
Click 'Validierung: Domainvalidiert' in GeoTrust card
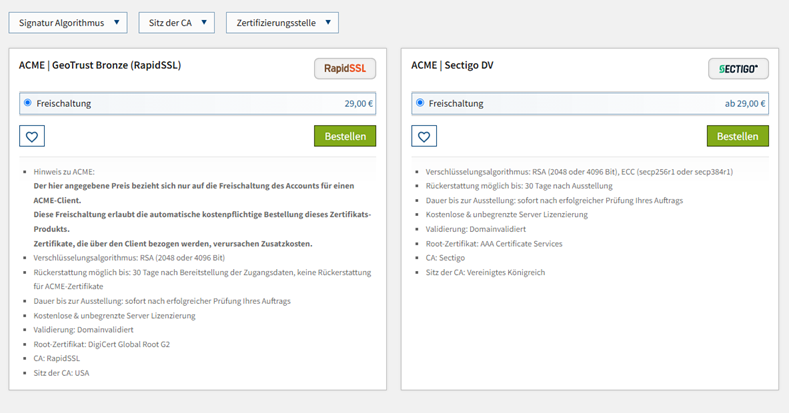(x=84, y=329)
